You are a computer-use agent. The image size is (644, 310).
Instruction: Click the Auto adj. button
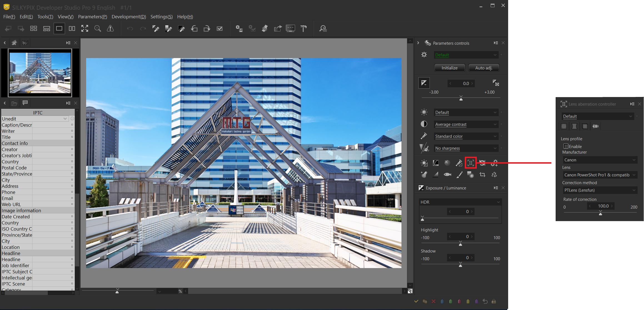(x=483, y=68)
